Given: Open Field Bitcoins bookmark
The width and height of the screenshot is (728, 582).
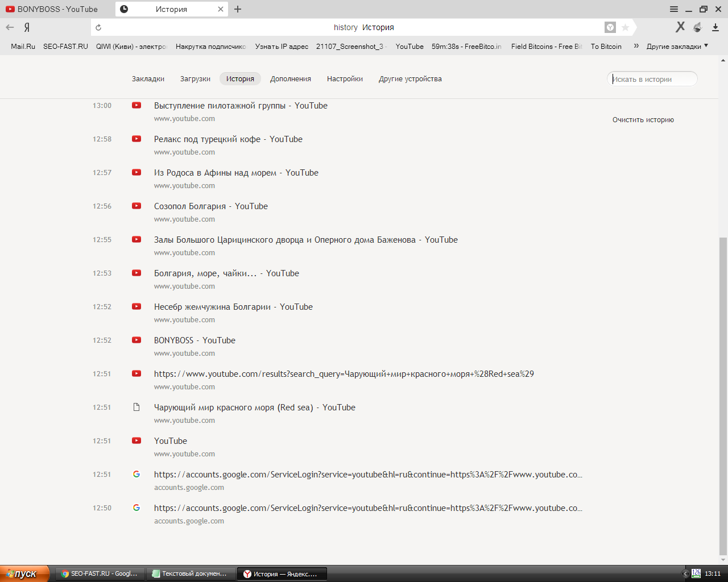Looking at the screenshot, I should tap(547, 47).
